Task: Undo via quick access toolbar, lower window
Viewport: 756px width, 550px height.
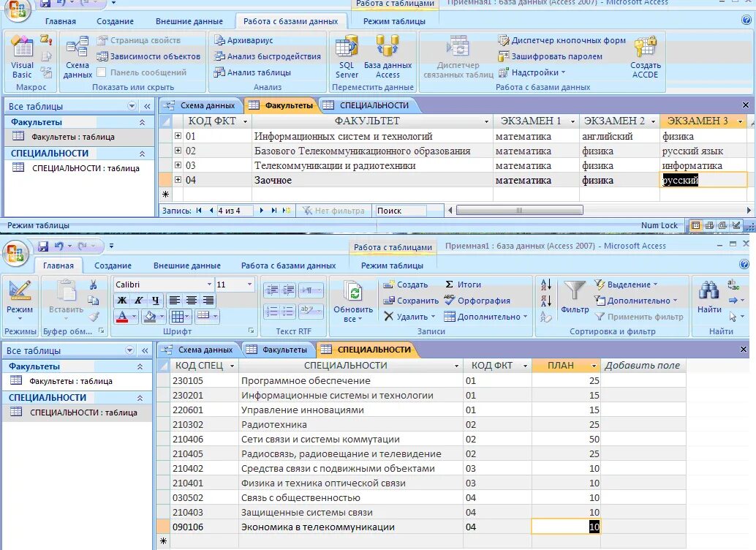Action: click(58, 246)
